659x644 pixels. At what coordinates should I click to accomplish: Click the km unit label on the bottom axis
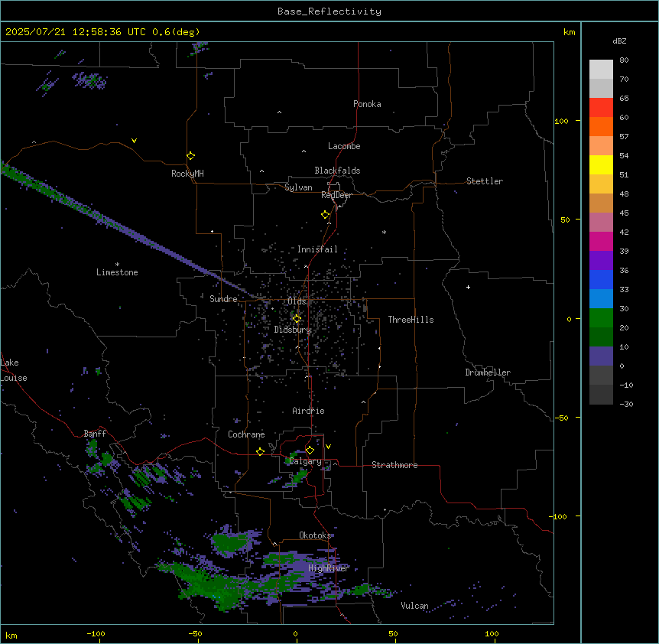[x=11, y=635]
